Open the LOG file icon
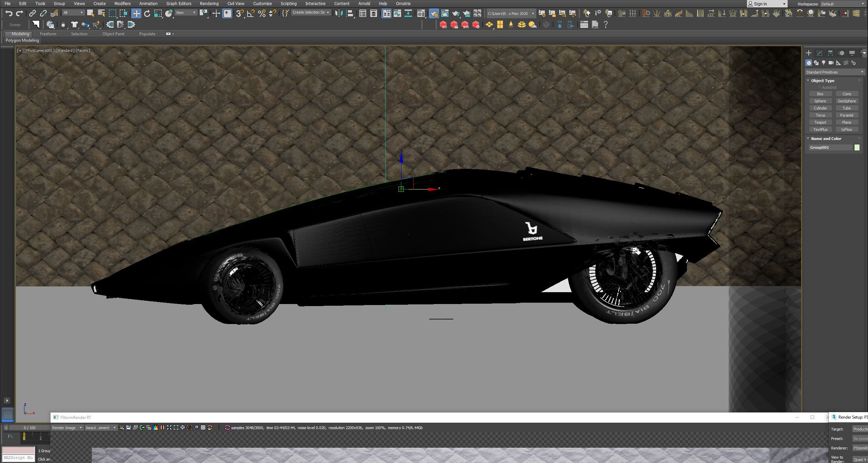This screenshot has height=463, width=868. pyautogui.click(x=595, y=25)
